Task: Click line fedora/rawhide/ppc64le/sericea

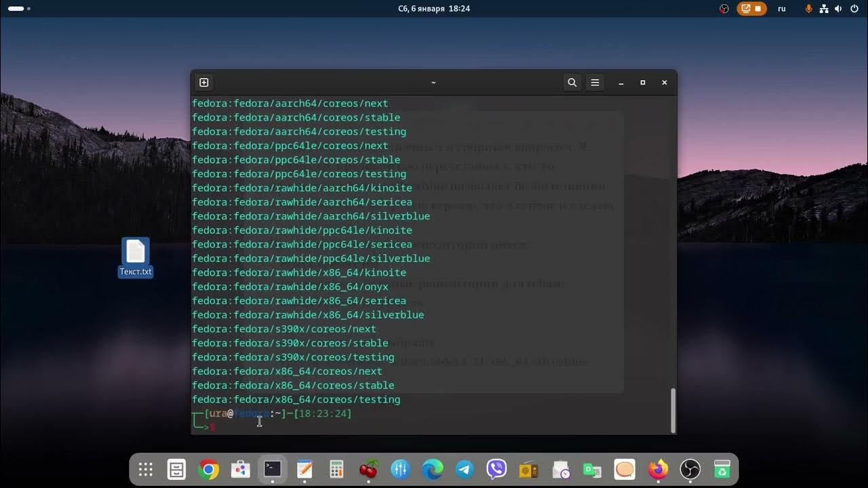Action: (302, 245)
